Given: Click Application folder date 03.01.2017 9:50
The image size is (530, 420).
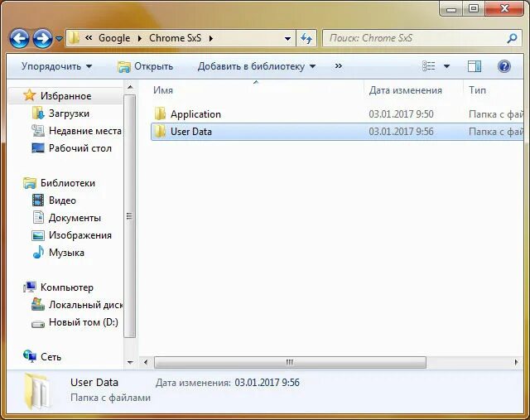Looking at the screenshot, I should tap(401, 114).
